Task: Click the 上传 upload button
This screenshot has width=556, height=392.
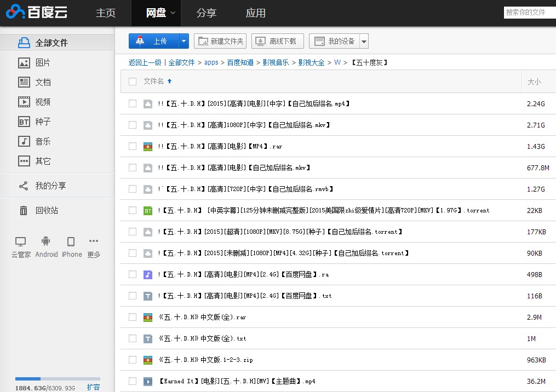Action: tap(154, 41)
